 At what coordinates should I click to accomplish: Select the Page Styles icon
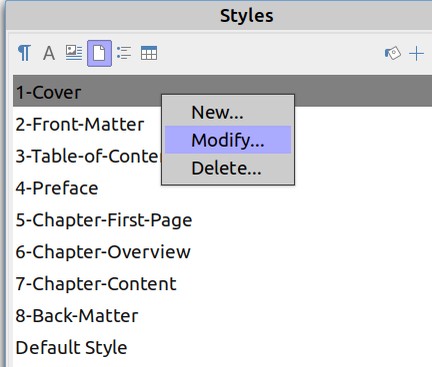(x=99, y=53)
